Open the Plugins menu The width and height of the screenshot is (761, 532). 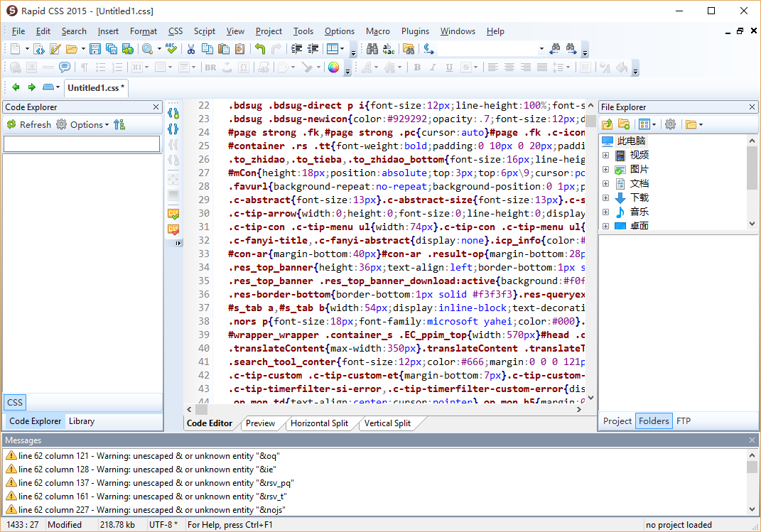point(415,31)
